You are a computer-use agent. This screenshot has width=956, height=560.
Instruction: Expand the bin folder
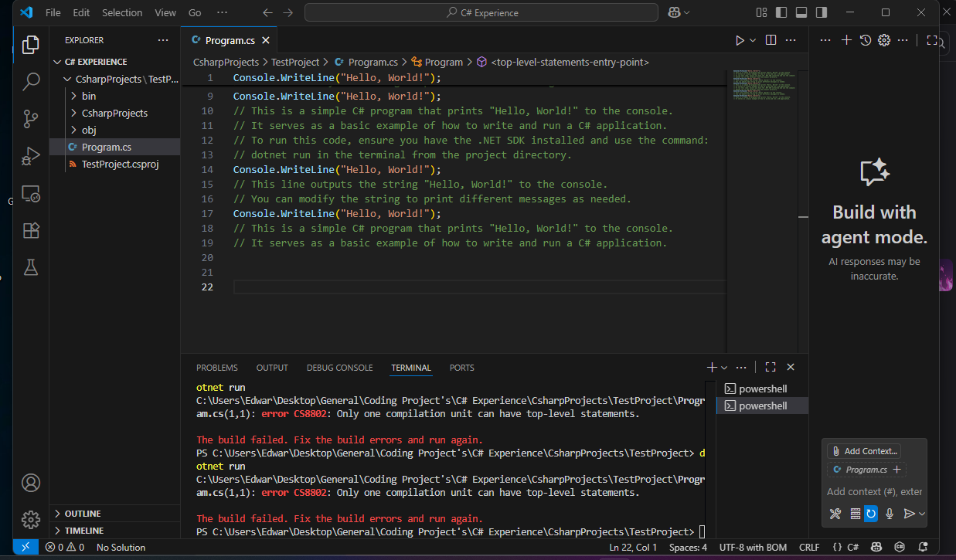(x=88, y=96)
